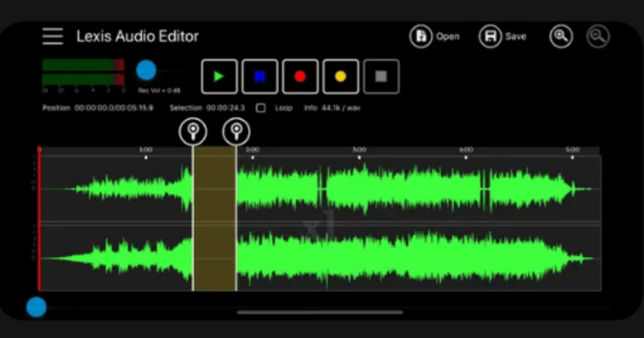Start recording with the red button
644x338 pixels.
pos(300,77)
